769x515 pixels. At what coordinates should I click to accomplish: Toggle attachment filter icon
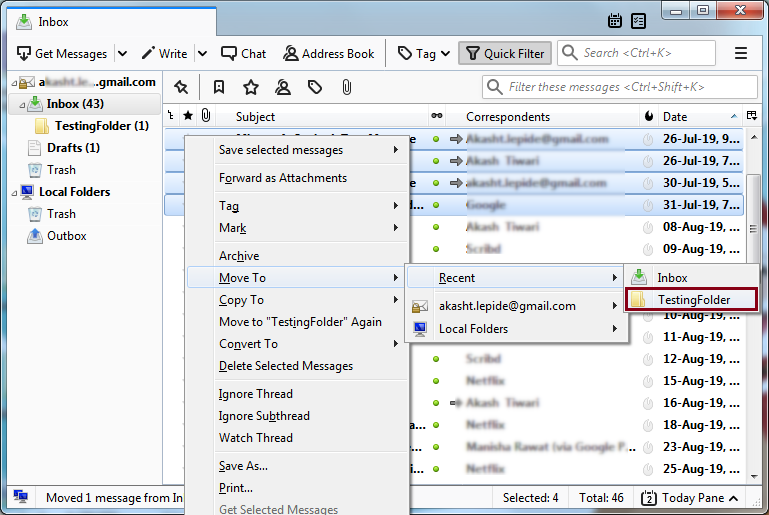(346, 87)
